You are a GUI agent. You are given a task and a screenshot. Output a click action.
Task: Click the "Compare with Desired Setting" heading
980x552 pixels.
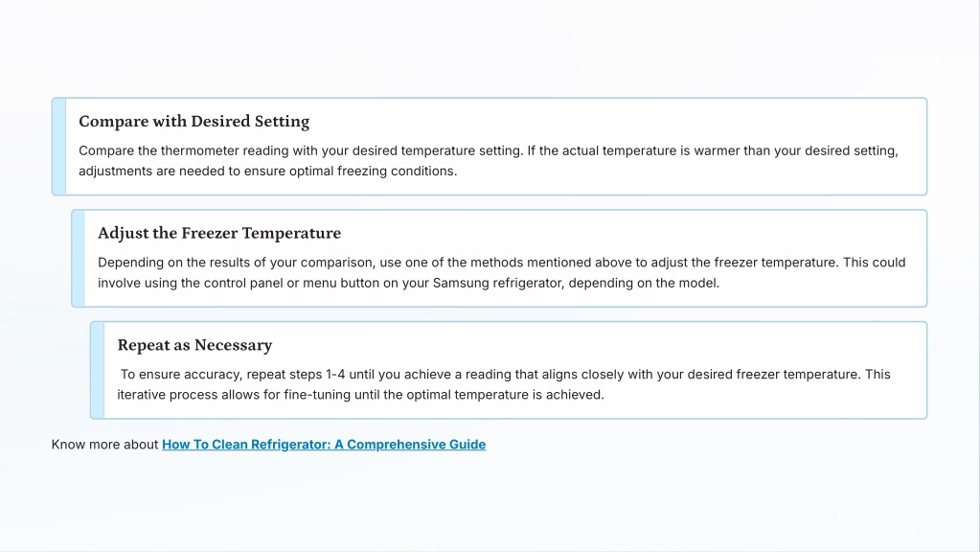click(x=194, y=122)
